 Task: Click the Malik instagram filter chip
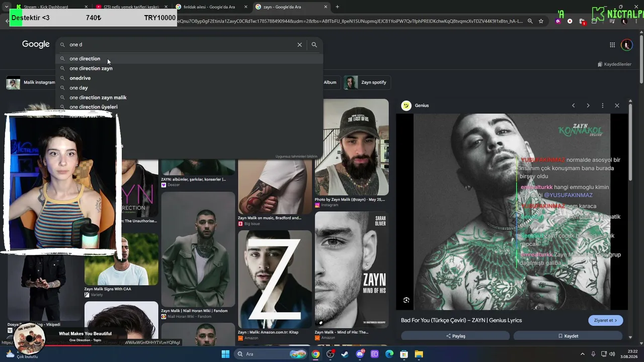[31, 82]
